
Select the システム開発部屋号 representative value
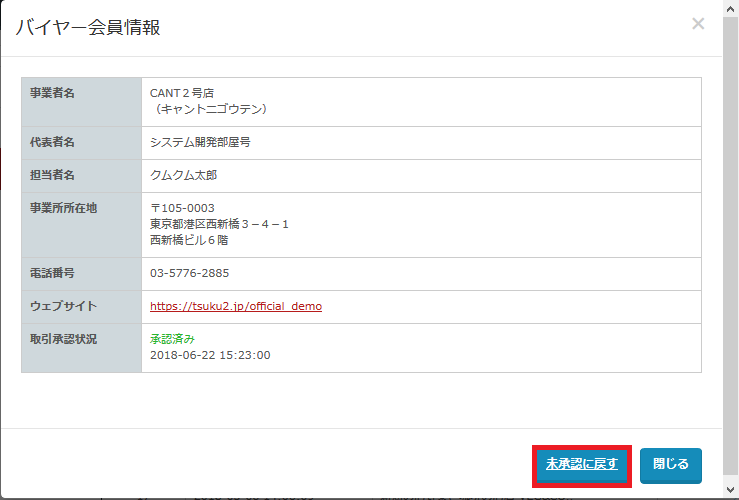click(200, 142)
